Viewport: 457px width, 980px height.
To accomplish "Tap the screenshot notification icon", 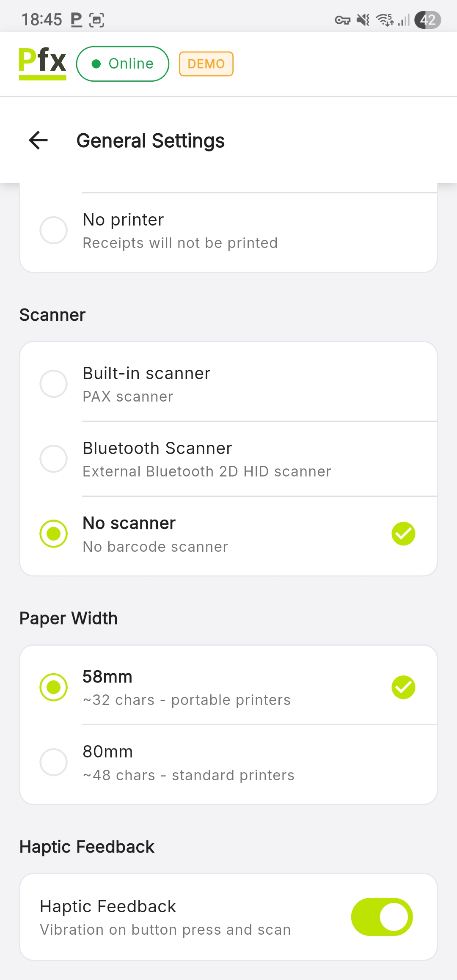I will [97, 20].
